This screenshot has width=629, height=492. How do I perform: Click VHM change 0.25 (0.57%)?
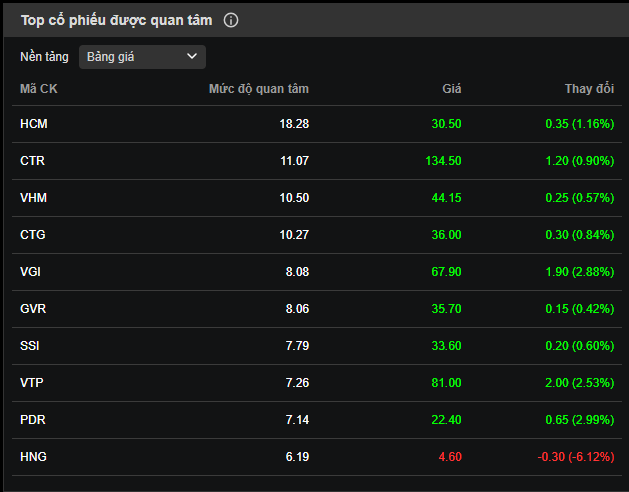[580, 198]
